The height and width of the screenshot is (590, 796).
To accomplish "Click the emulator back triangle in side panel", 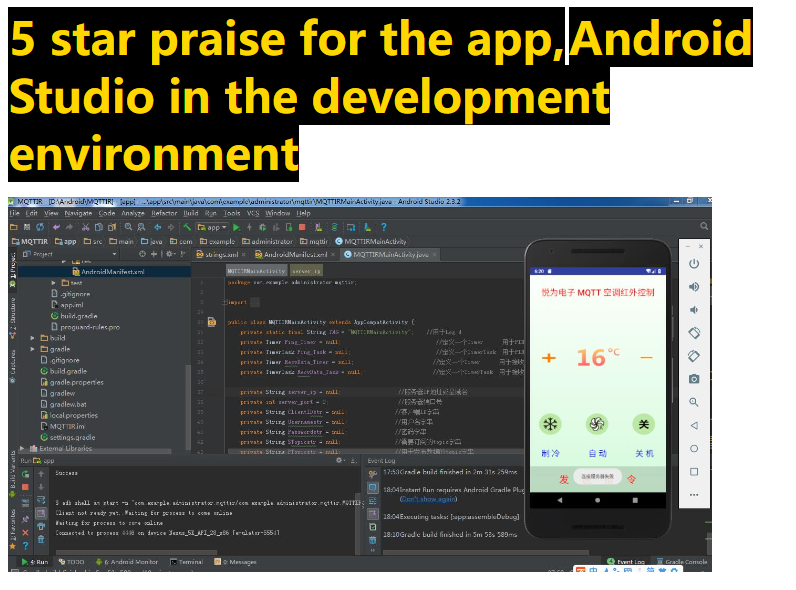I will pos(694,425).
